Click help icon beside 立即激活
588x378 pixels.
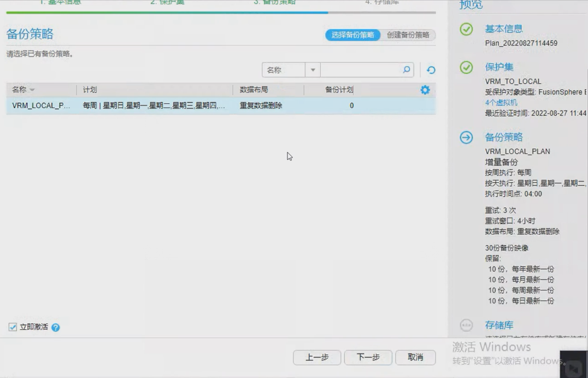click(55, 328)
